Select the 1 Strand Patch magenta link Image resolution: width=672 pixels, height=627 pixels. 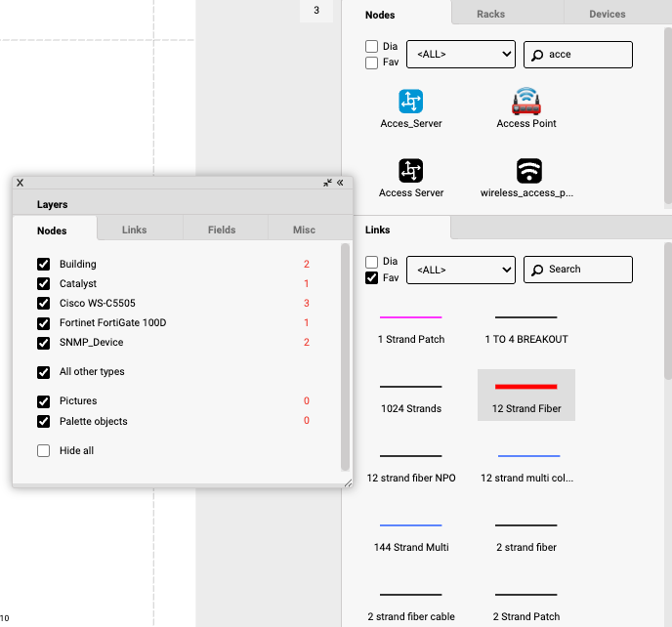click(x=410, y=317)
